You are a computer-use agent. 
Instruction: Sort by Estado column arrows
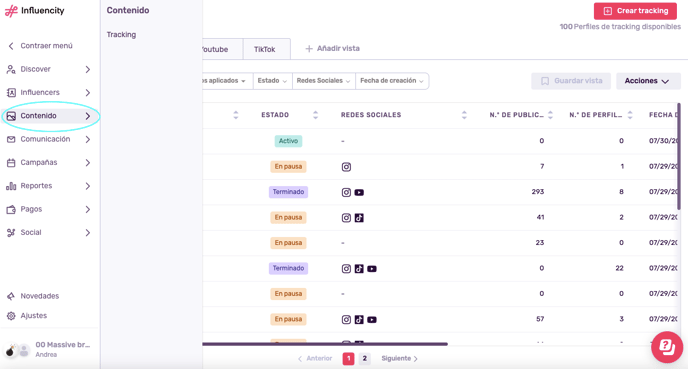pos(315,115)
